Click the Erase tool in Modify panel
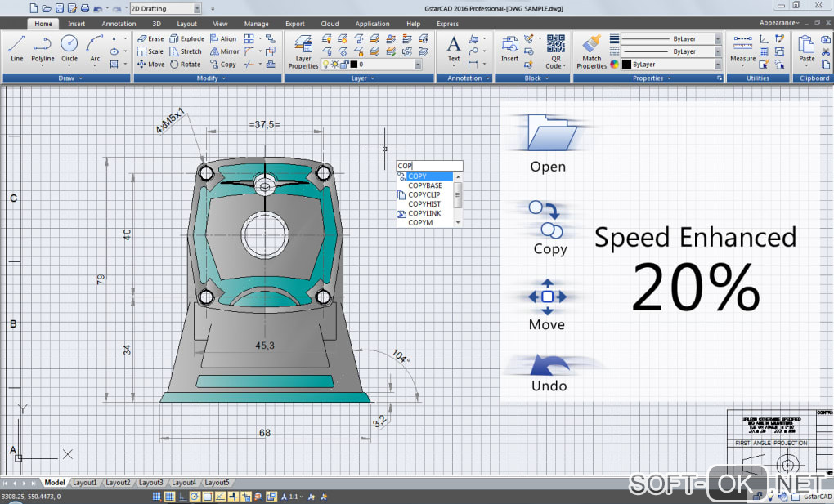Screen dimensions: 834x504 click(150, 38)
